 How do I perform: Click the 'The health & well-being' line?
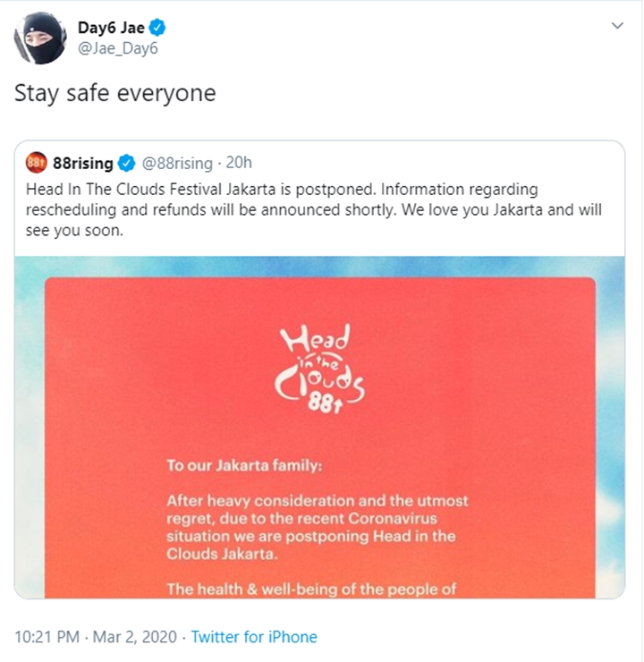click(312, 589)
